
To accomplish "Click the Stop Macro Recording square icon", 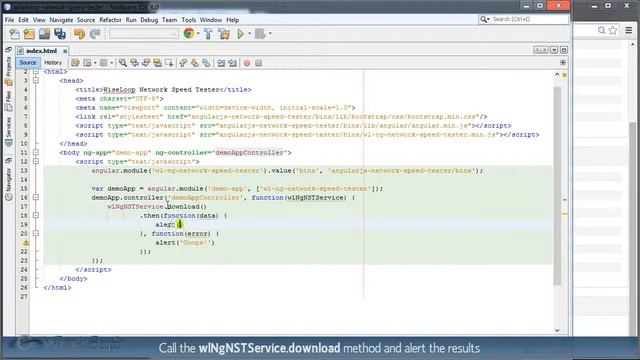I will pos(258,63).
